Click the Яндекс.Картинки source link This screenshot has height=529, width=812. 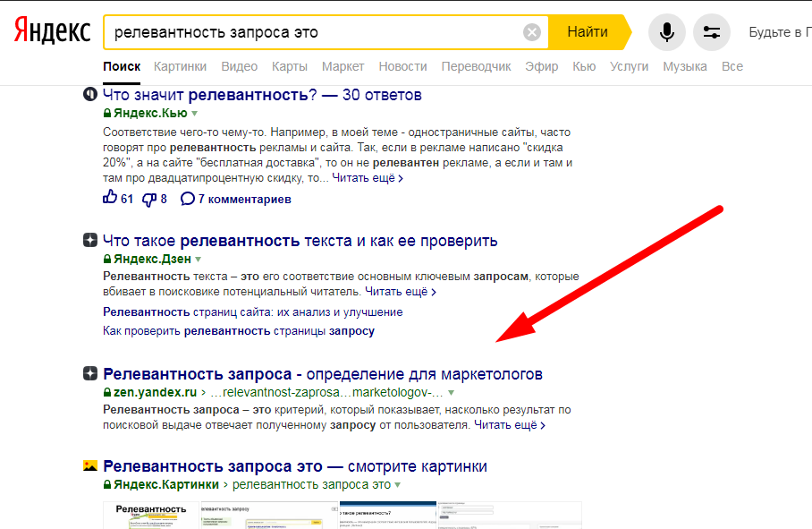pos(166,484)
